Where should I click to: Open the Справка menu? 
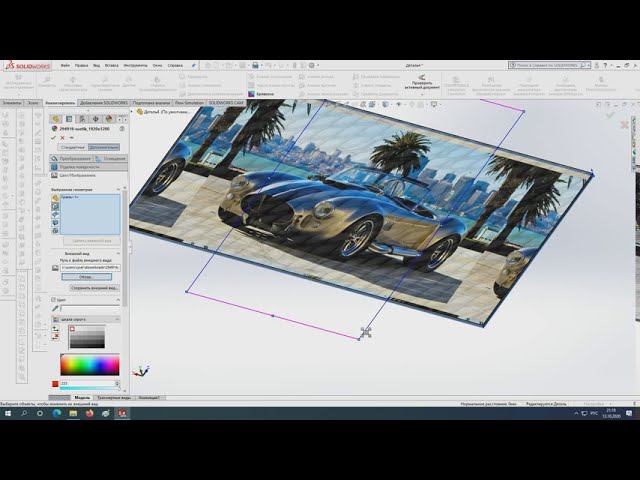[175, 65]
